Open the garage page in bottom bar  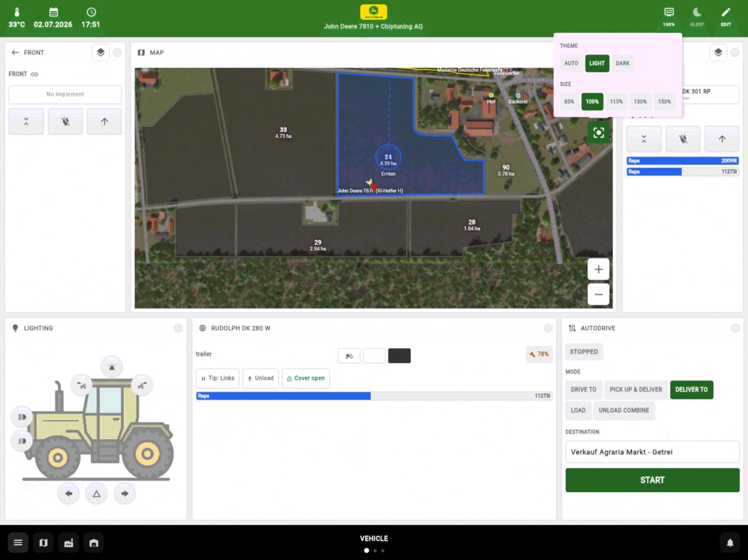click(93, 543)
